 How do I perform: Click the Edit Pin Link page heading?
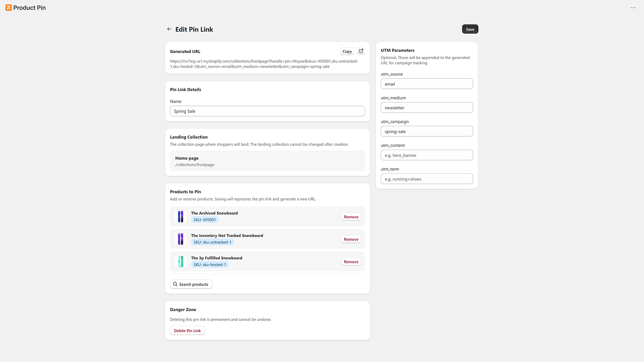click(x=194, y=29)
